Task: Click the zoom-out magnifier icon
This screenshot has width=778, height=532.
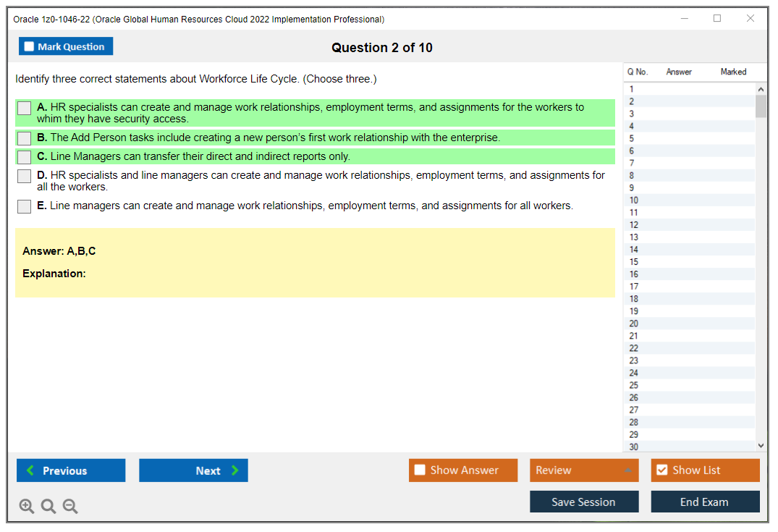Action: [x=70, y=506]
